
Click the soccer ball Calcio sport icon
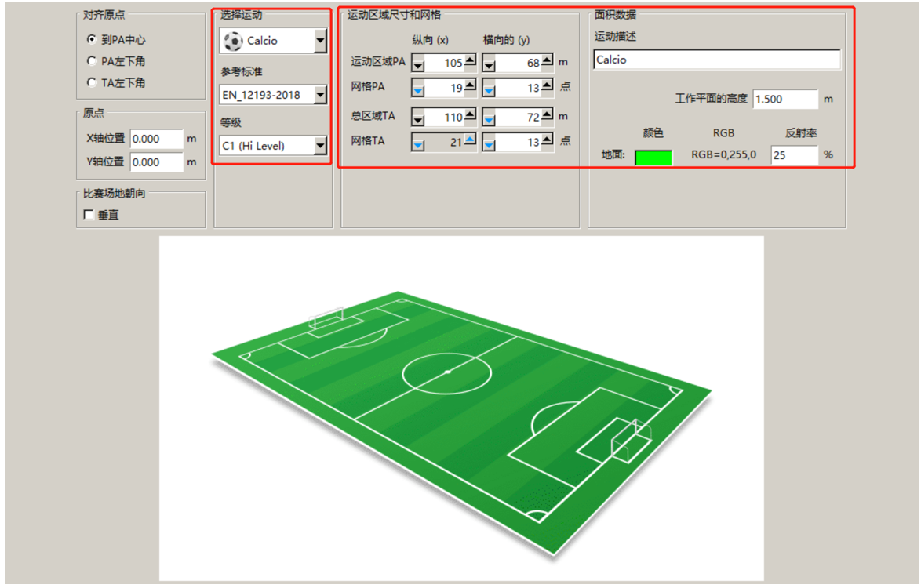[233, 41]
